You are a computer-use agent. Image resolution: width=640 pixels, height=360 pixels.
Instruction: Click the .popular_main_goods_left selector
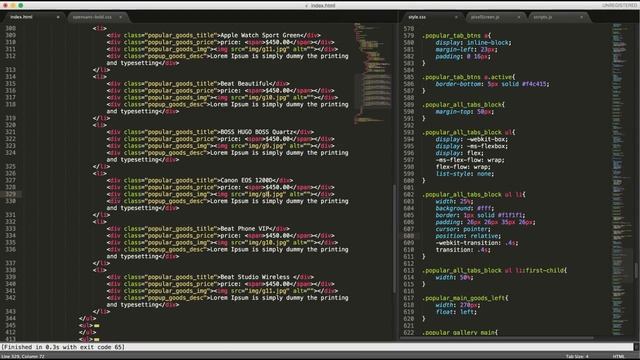[x=463, y=298]
